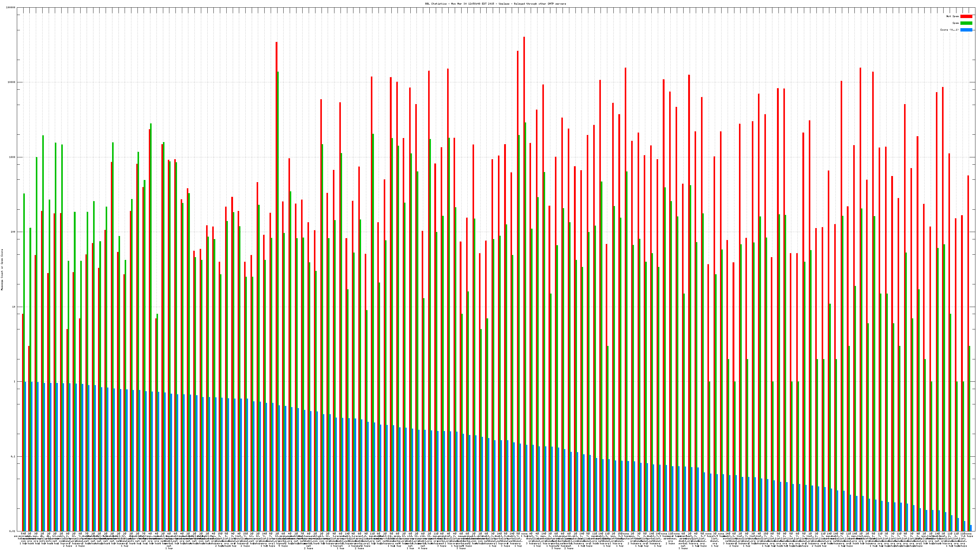Click the 100000 y-axis tick label
The width and height of the screenshot is (980, 551).
11,8
